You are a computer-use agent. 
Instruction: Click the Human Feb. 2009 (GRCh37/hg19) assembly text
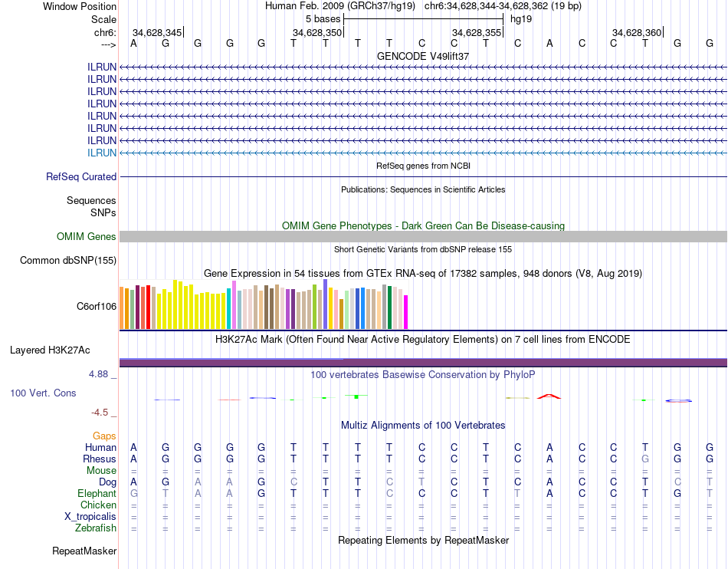(x=339, y=6)
